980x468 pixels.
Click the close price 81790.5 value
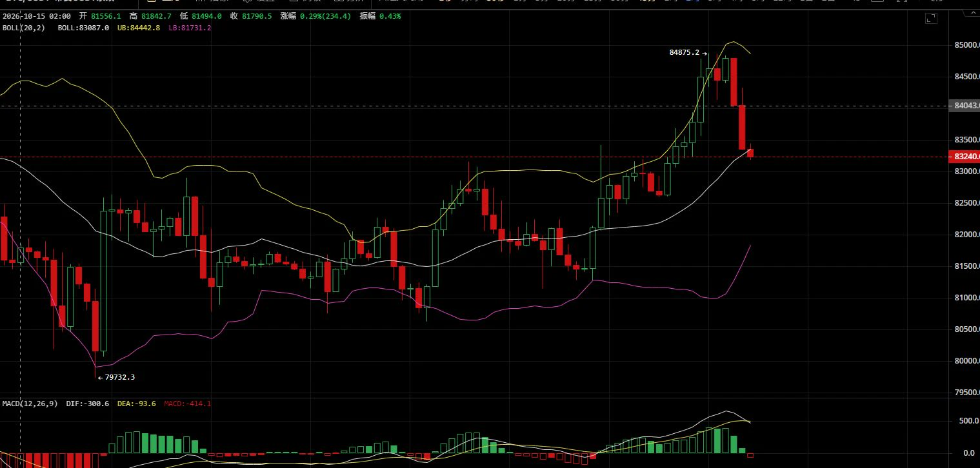[x=256, y=15]
